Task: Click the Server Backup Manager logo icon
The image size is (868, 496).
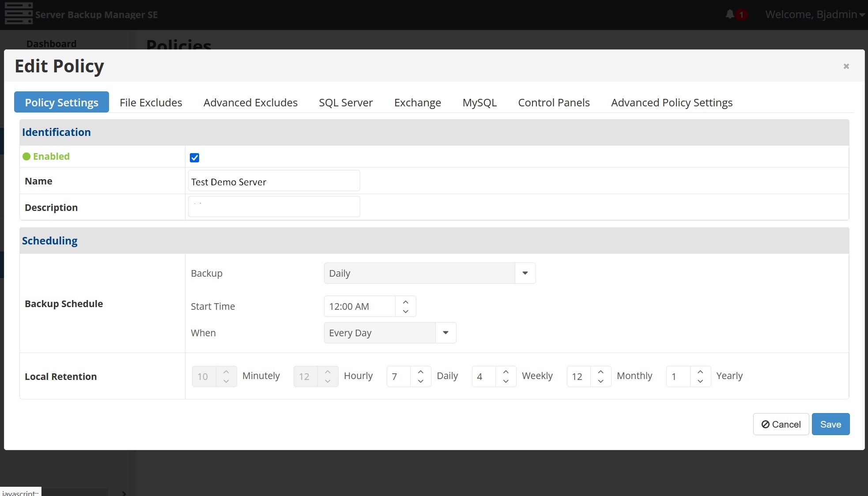Action: point(19,13)
